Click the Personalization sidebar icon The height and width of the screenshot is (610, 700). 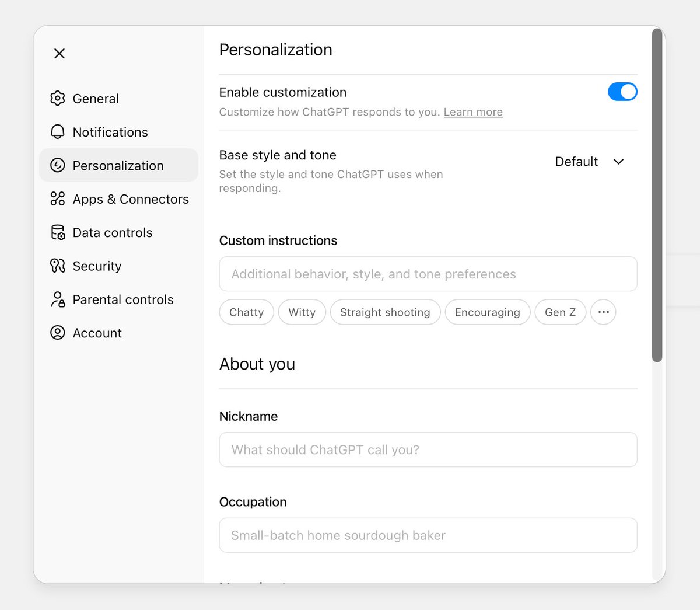tap(58, 165)
